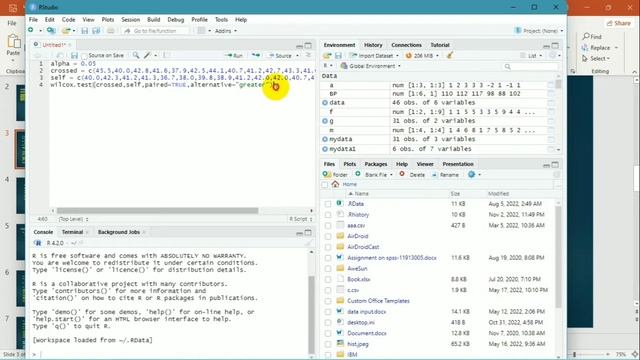Check the select-all files checkbox beside Home
Screen dimensions: 640x360
325,185
